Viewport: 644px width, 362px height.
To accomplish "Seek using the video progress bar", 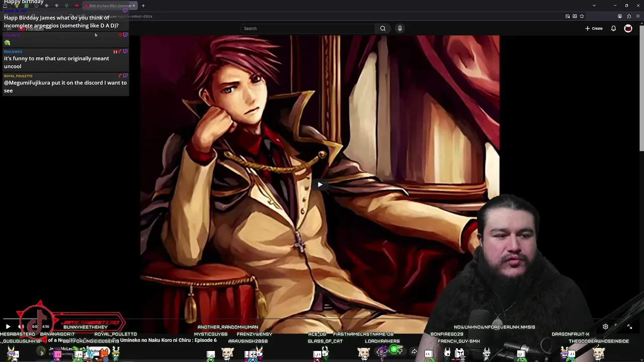I will coord(320,319).
